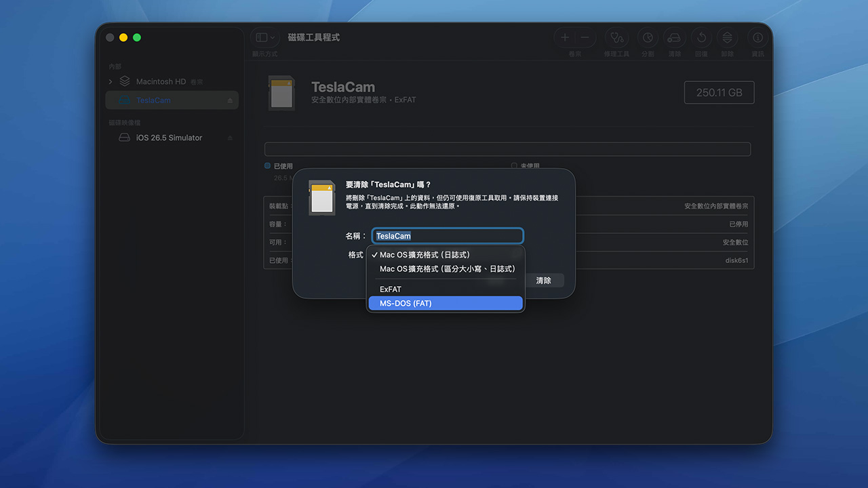The width and height of the screenshot is (868, 488).
Task: Remove a volume with the minus button
Action: point(585,38)
